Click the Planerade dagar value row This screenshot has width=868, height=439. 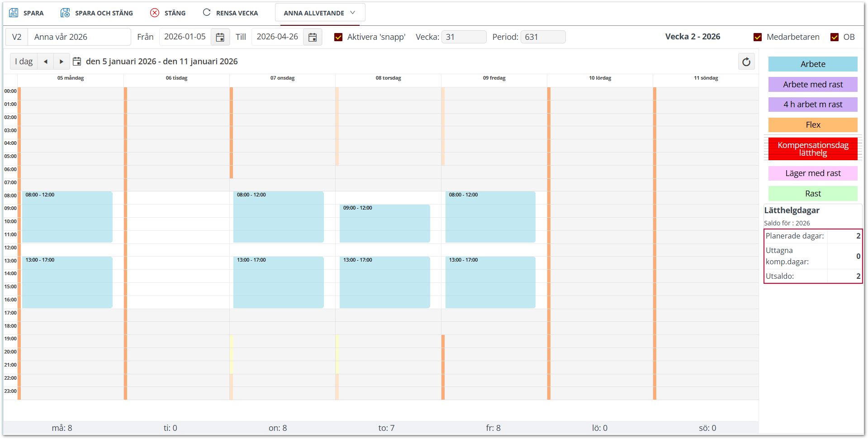pyautogui.click(x=813, y=236)
